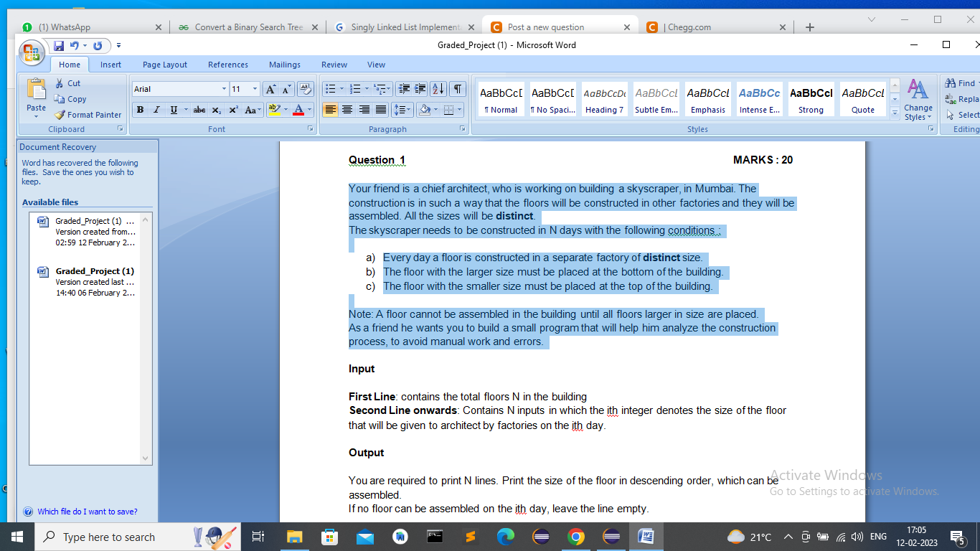Apply bold formatting with the B icon
The height and width of the screenshot is (551, 980).
coord(140,110)
